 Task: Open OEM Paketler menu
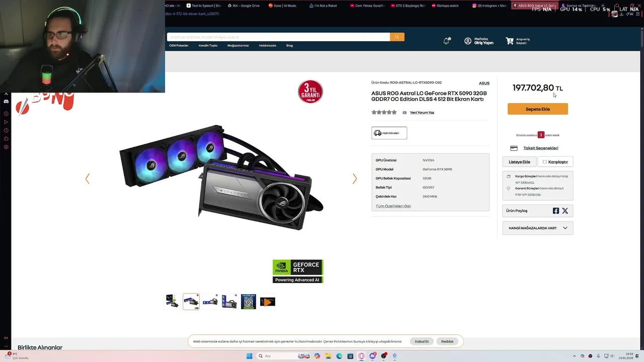tap(179, 46)
